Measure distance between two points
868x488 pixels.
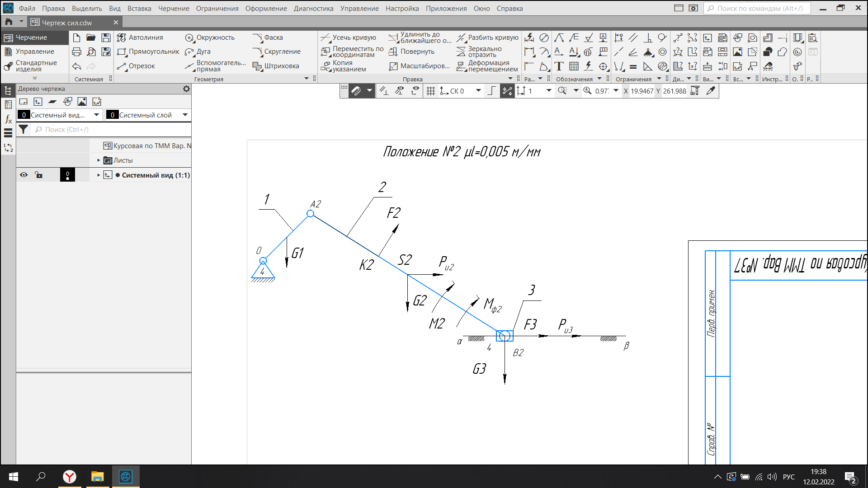678,38
